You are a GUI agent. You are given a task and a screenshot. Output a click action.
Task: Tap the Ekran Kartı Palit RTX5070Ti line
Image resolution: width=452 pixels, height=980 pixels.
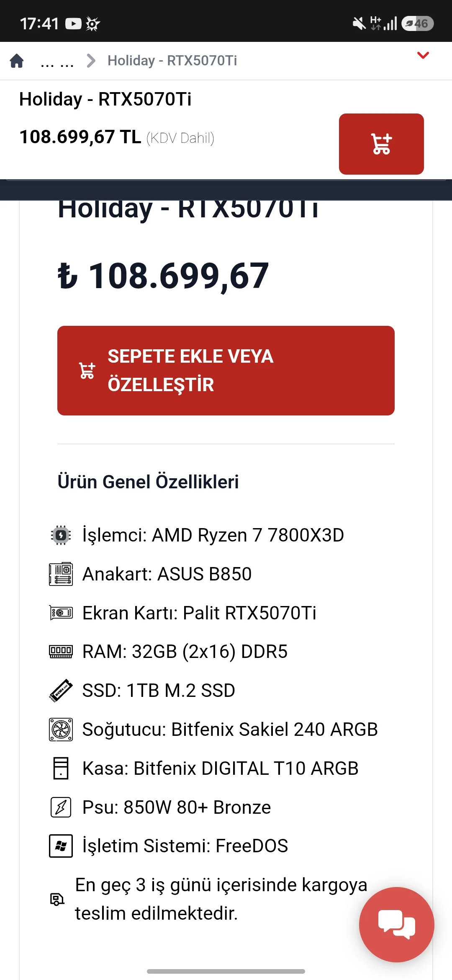[x=199, y=613]
